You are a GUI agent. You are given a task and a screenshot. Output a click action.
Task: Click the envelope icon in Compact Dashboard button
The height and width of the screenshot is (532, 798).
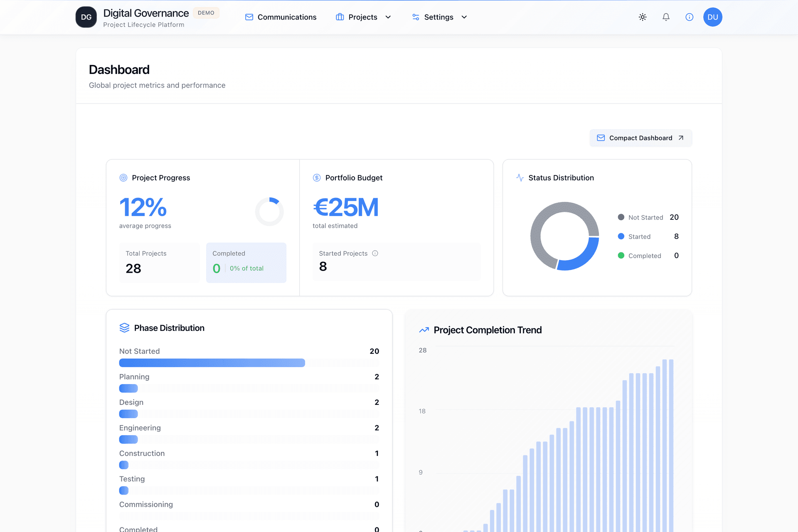click(x=601, y=138)
